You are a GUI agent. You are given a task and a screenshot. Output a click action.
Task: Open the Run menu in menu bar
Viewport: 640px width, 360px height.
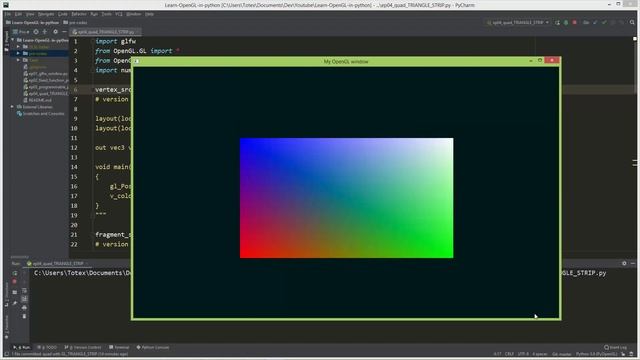point(94,14)
